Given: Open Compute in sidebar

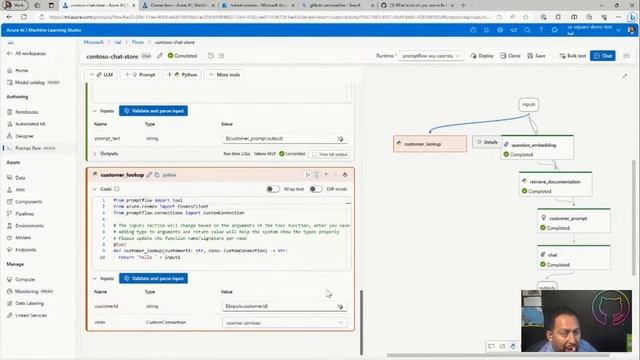Looking at the screenshot, I should coord(21,280).
